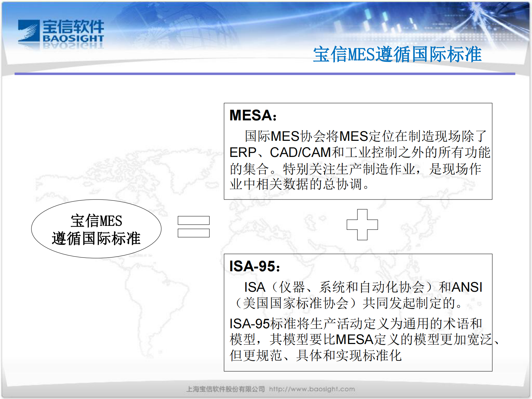Click the ISA-95: heading
The height and width of the screenshot is (399, 532).
point(255,267)
